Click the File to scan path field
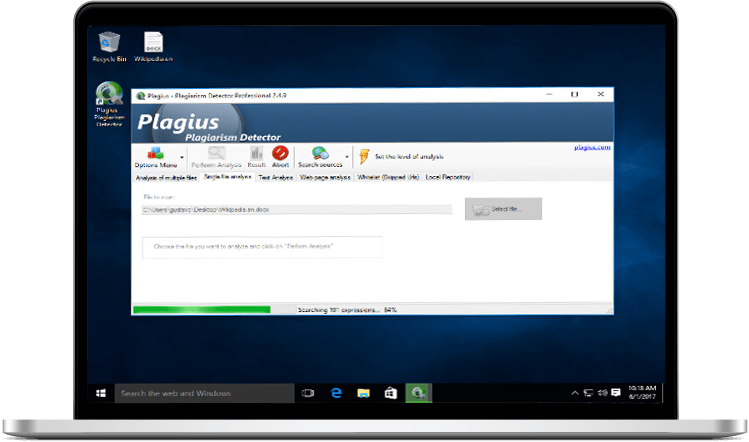This screenshot has height=442, width=749. pyautogui.click(x=296, y=210)
